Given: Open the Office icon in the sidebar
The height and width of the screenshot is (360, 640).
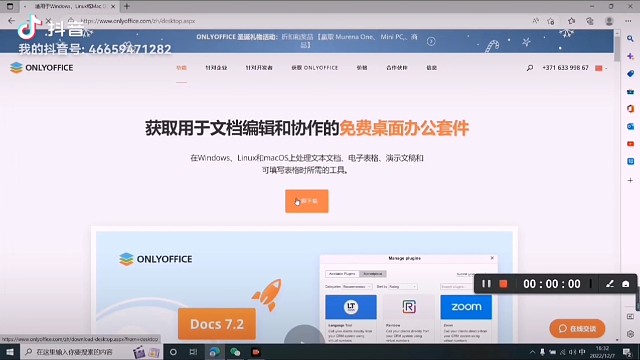Looking at the screenshot, I should [630, 109].
